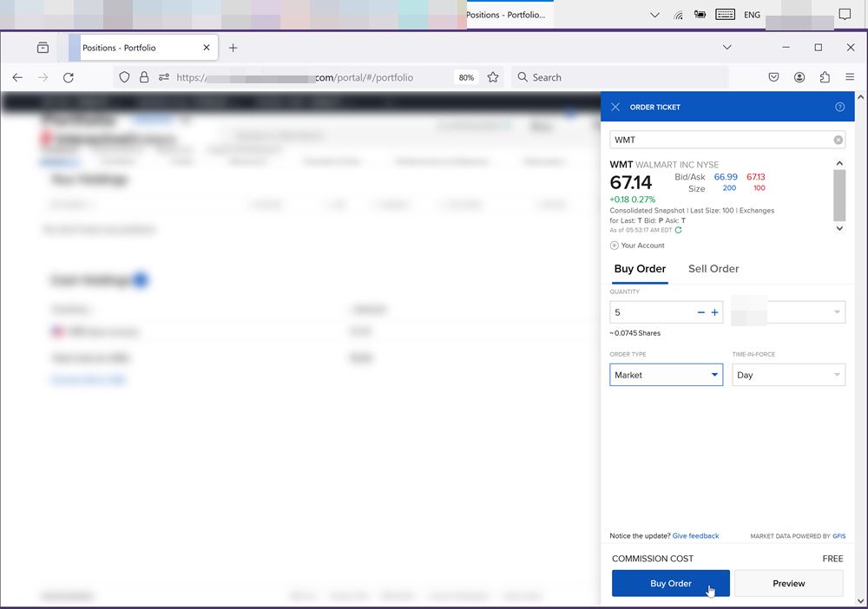Reload the page
Image resolution: width=868 pixels, height=609 pixels.
click(68, 77)
